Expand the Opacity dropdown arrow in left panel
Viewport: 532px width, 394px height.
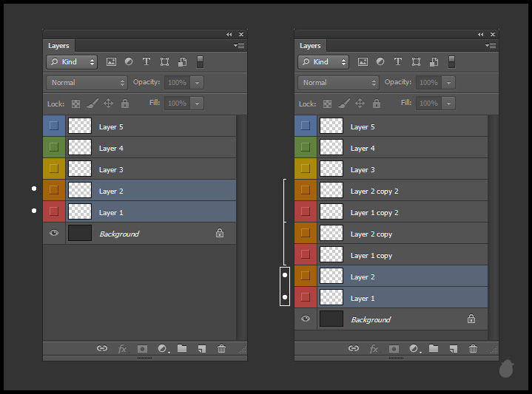coord(198,83)
